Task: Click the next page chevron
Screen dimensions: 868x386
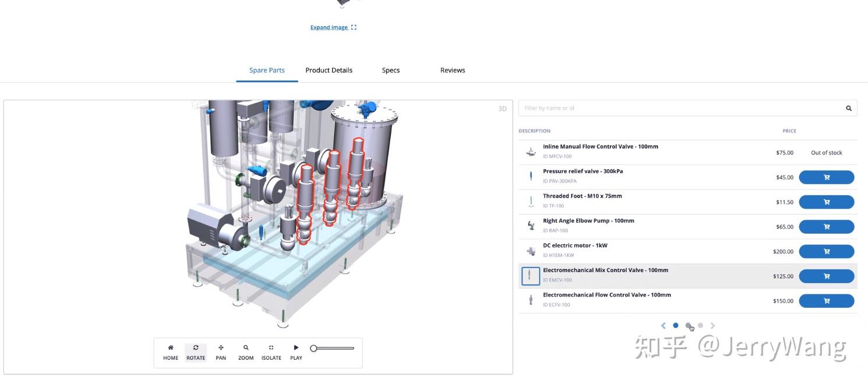Action: tap(713, 325)
